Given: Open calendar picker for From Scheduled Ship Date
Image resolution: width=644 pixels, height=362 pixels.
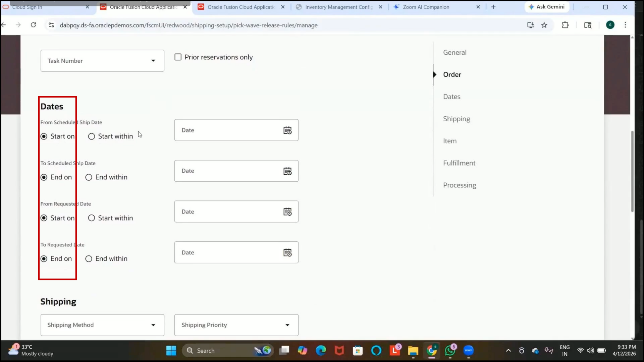Looking at the screenshot, I should coord(287,130).
